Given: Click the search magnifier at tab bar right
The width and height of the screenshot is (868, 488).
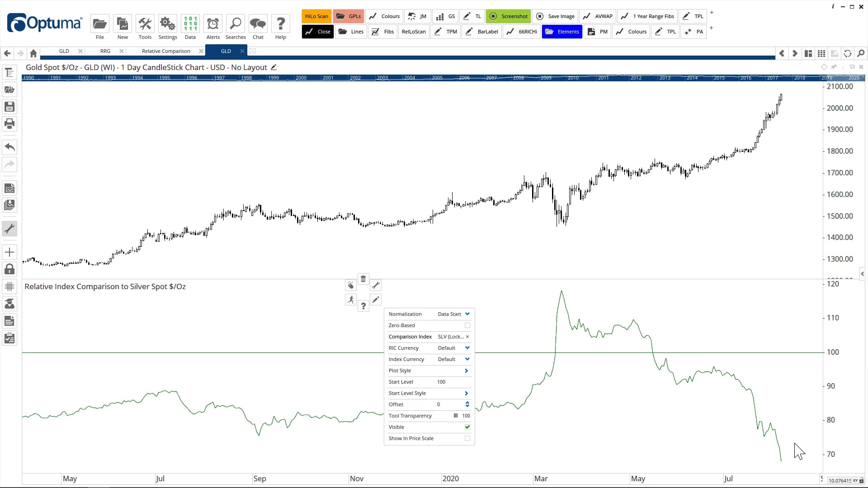Looking at the screenshot, I should [861, 53].
